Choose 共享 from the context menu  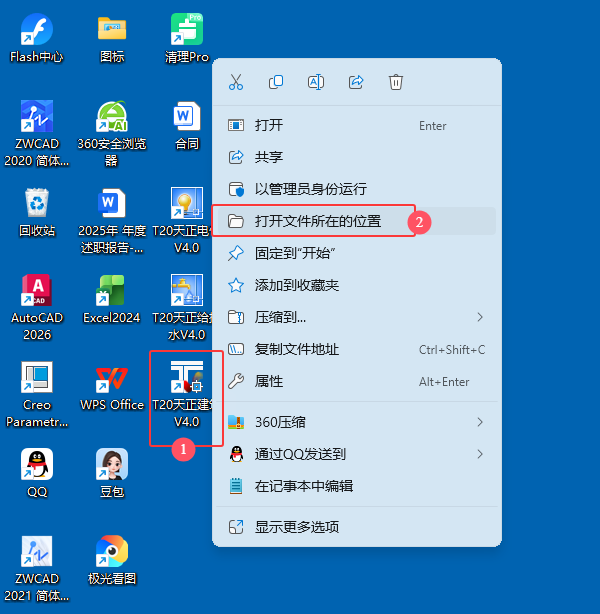tap(357, 157)
